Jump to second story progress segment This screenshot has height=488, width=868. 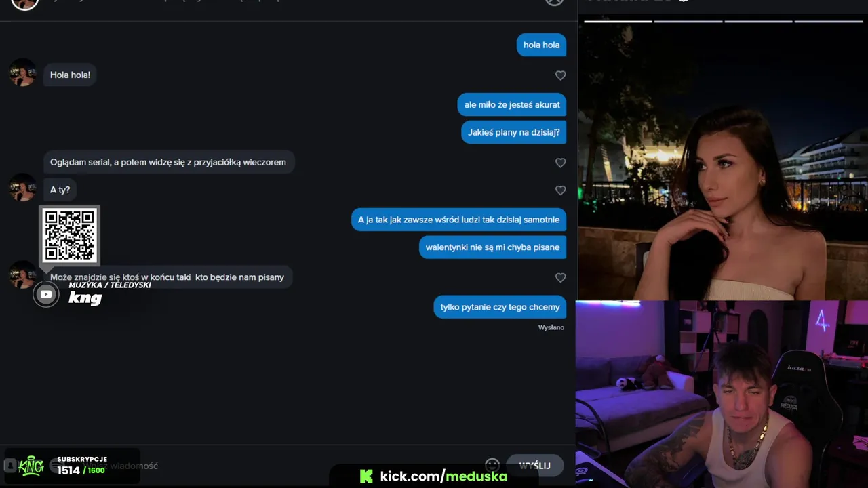[x=688, y=22]
